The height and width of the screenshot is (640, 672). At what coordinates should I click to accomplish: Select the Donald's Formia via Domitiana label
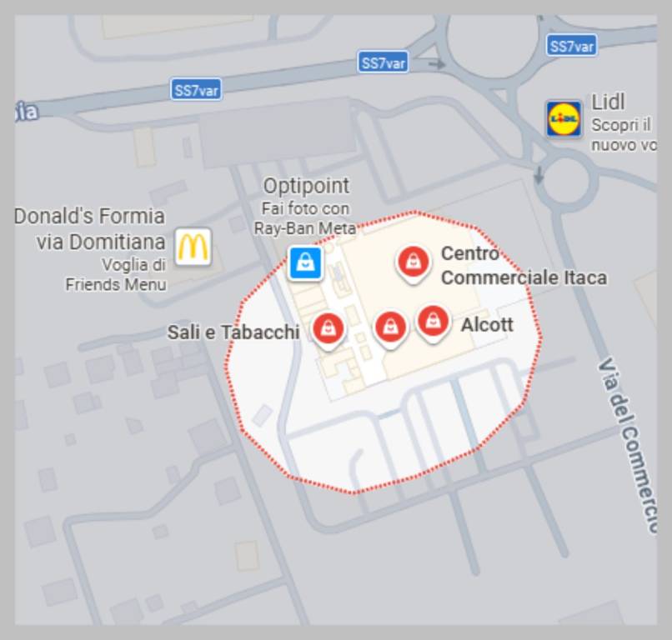click(x=90, y=229)
